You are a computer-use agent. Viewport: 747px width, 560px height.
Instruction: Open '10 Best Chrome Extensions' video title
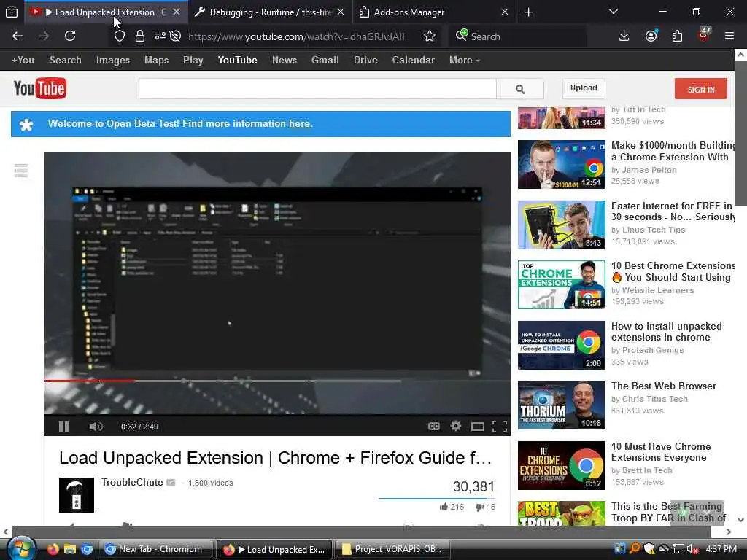(x=673, y=271)
